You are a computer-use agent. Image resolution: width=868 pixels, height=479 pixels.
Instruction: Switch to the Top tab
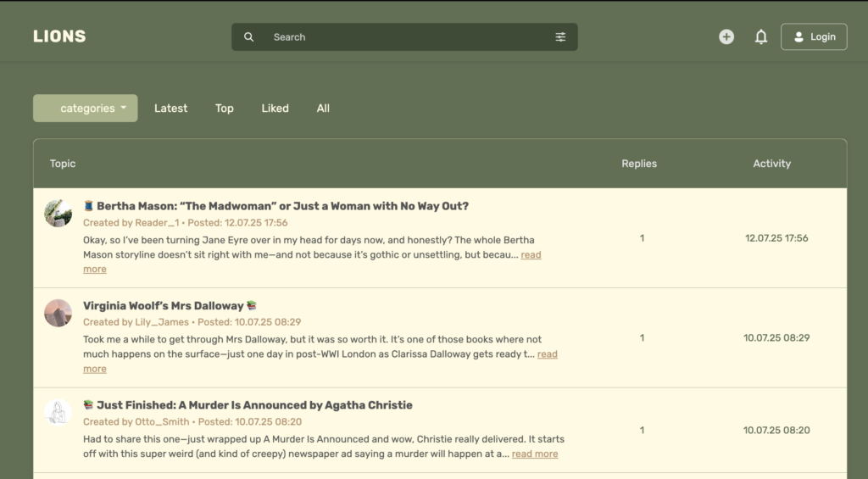[x=224, y=109]
